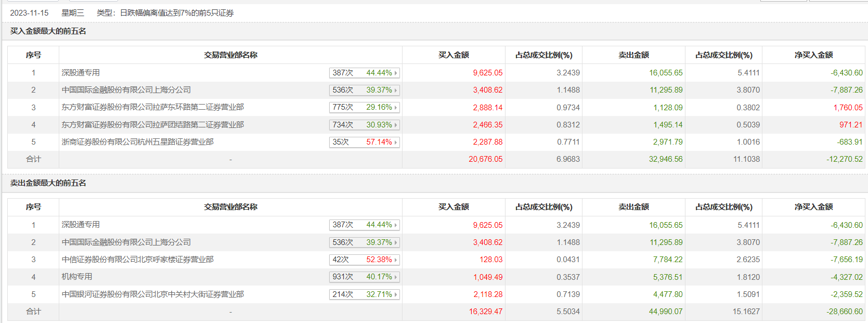Click the arrow icon beside 931次 40.17%
Viewport: 868px width, 323px height.
pyautogui.click(x=396, y=277)
